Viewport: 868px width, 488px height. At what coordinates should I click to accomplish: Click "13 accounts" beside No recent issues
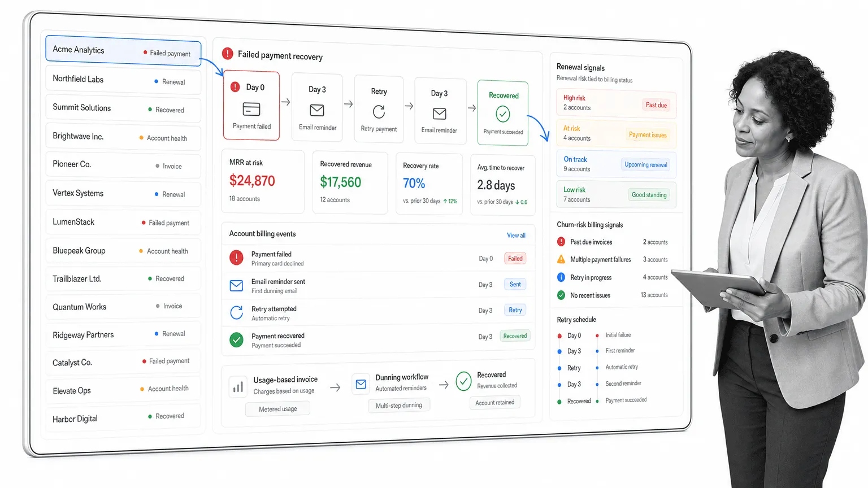point(654,295)
